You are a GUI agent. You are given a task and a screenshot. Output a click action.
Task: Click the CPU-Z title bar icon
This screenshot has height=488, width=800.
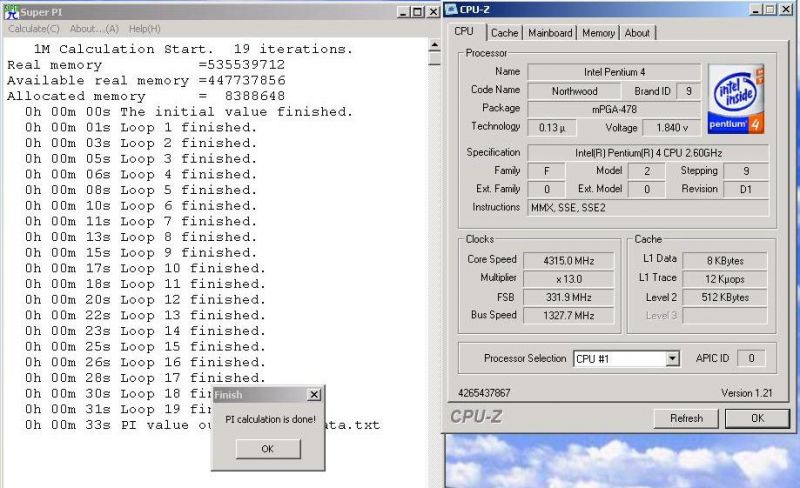tap(452, 10)
